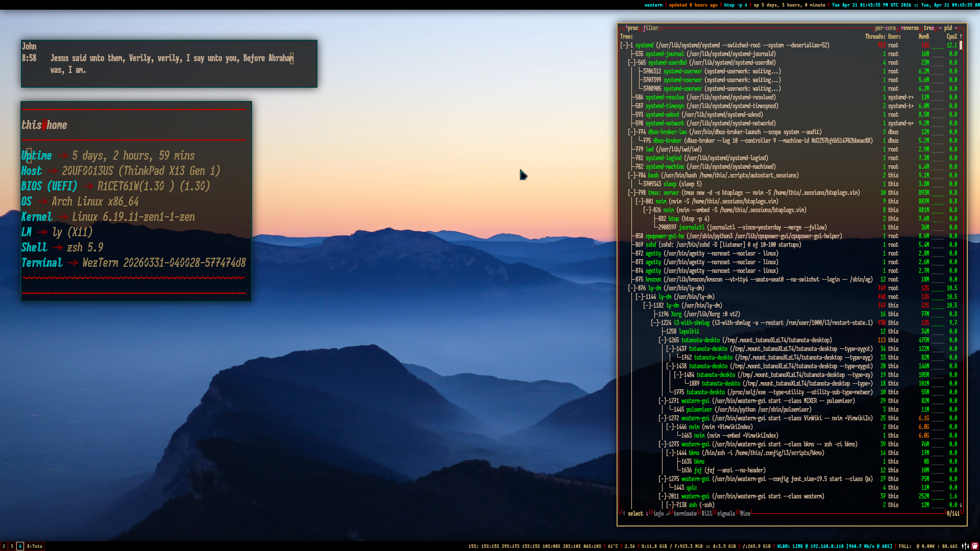980x551 pixels.
Task: Collapse the tmux server 798 branch
Action: (x=631, y=193)
